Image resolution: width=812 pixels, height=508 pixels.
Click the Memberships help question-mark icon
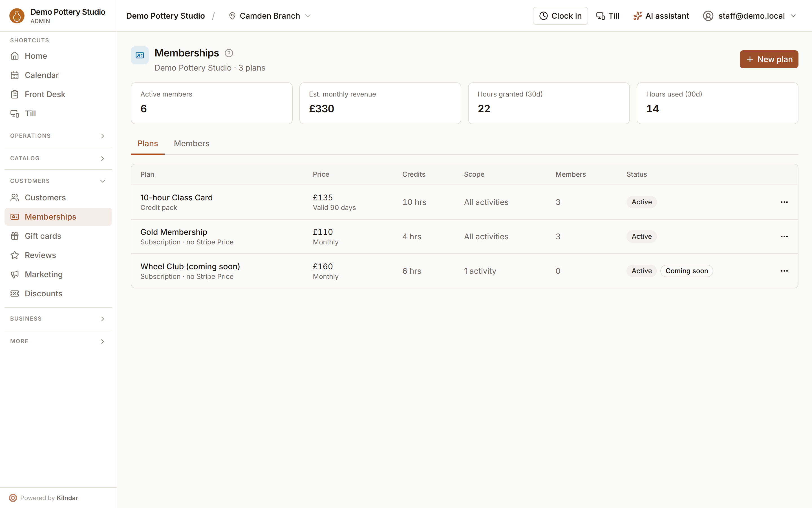[229, 53]
